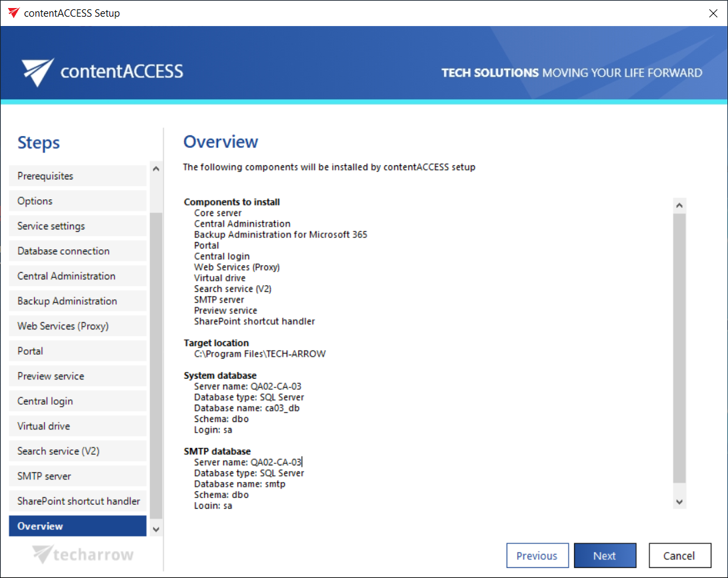Select the Web Services (Proxy) step
The width and height of the screenshot is (728, 578).
point(77,326)
